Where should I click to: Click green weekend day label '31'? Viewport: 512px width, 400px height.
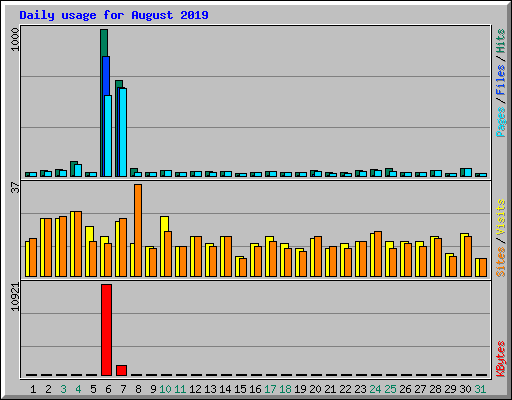(480, 389)
